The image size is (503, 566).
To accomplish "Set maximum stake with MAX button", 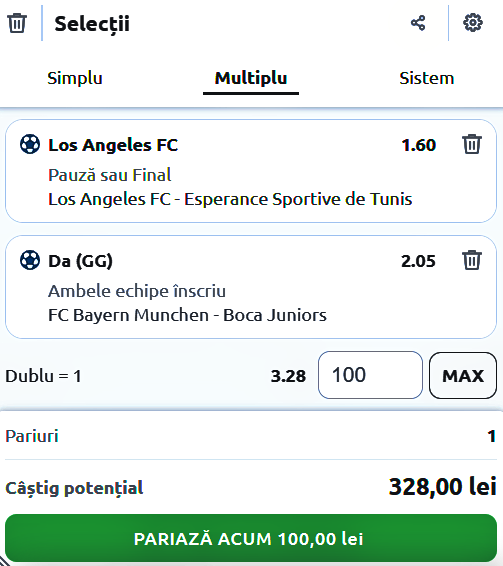I will click(x=463, y=375).
